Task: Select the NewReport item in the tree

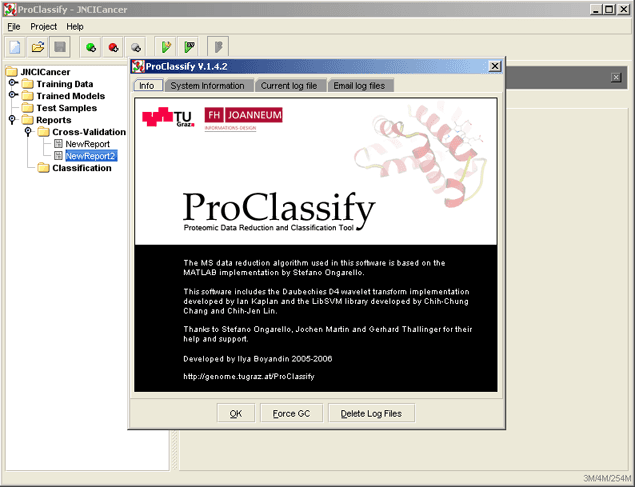Action: pos(87,144)
